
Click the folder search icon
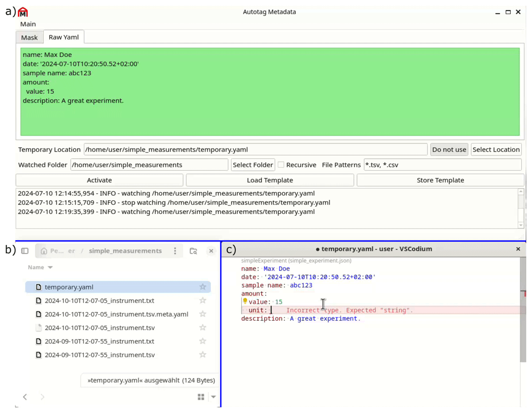tap(193, 251)
